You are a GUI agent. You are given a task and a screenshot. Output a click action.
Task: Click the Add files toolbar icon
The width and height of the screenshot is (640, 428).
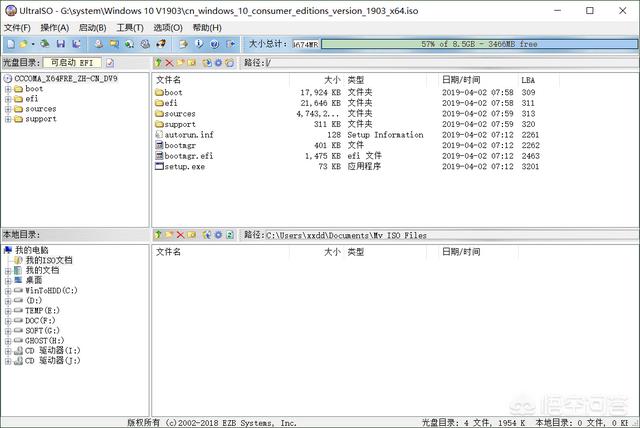pyautogui.click(x=183, y=44)
